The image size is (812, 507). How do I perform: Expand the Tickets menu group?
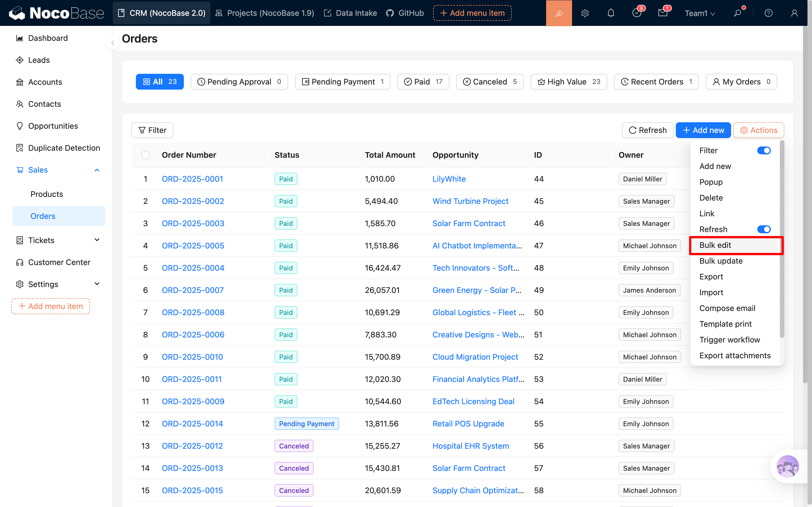97,240
